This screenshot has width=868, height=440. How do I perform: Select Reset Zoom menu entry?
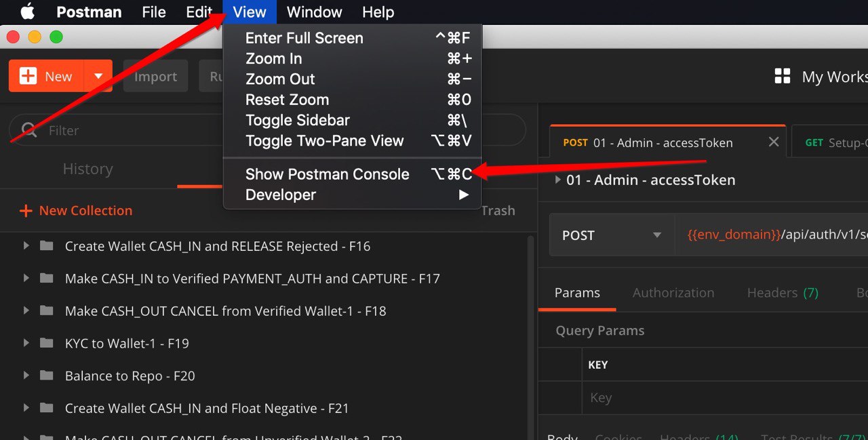[x=352, y=100]
